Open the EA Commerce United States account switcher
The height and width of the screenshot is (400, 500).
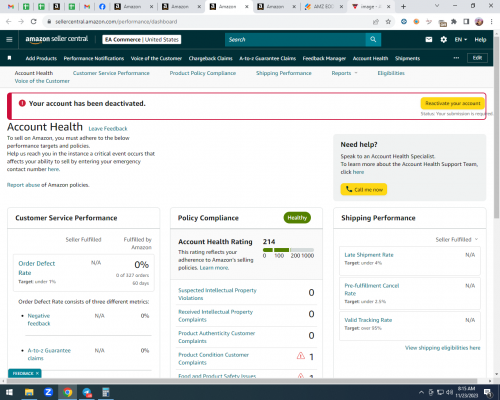tap(142, 39)
